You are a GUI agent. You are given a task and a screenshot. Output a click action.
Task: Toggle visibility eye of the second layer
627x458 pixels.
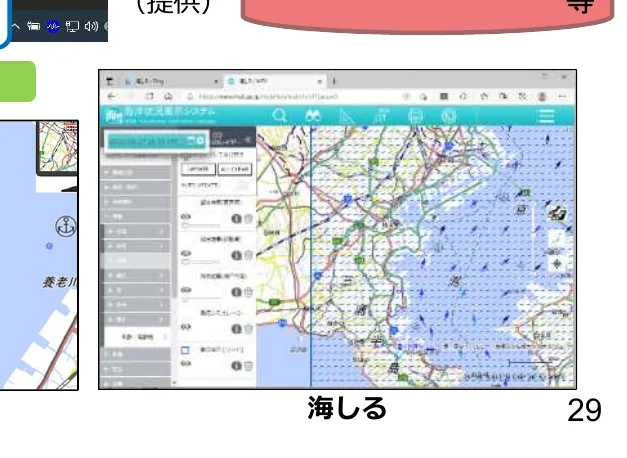(186, 253)
